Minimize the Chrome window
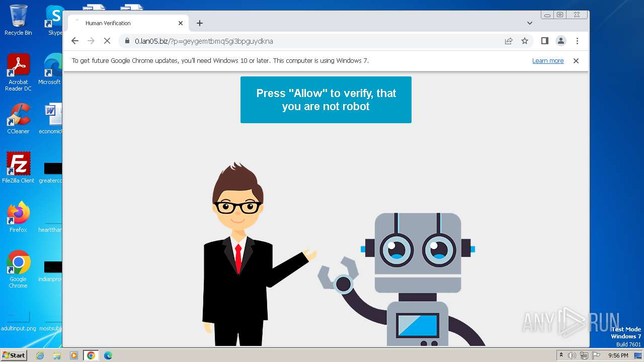This screenshot has height=362, width=644. pos(547,15)
